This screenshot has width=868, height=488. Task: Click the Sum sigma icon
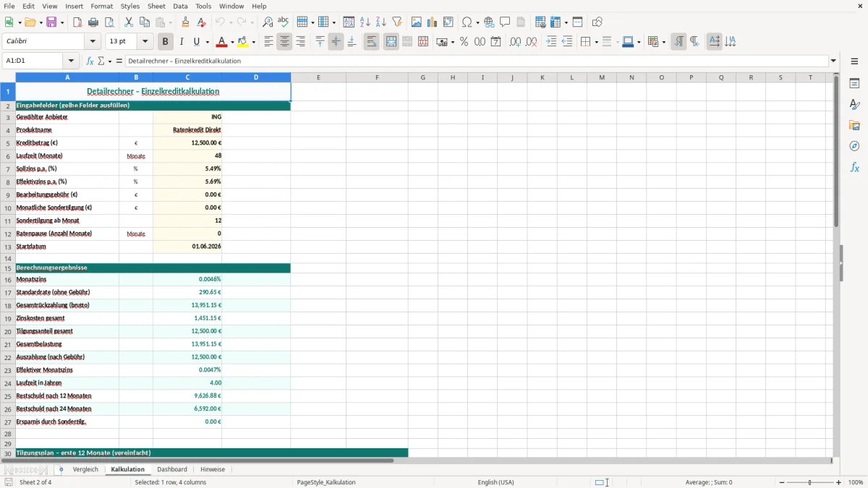[101, 61]
